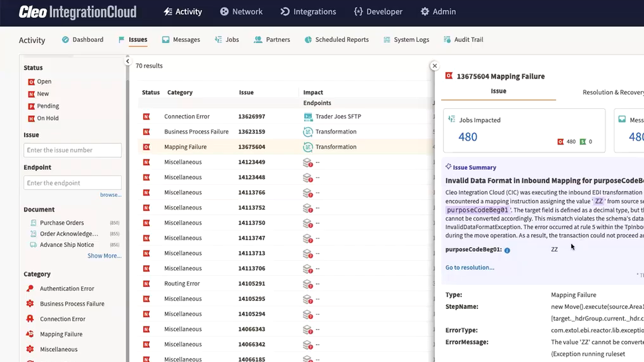Filter by Connection Error category icon
This screenshot has height=362, width=644.
click(30, 319)
